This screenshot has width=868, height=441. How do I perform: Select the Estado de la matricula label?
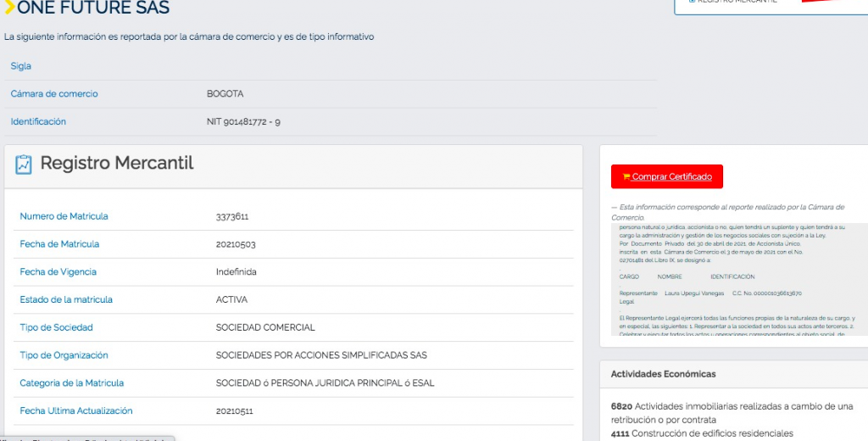coord(66,299)
